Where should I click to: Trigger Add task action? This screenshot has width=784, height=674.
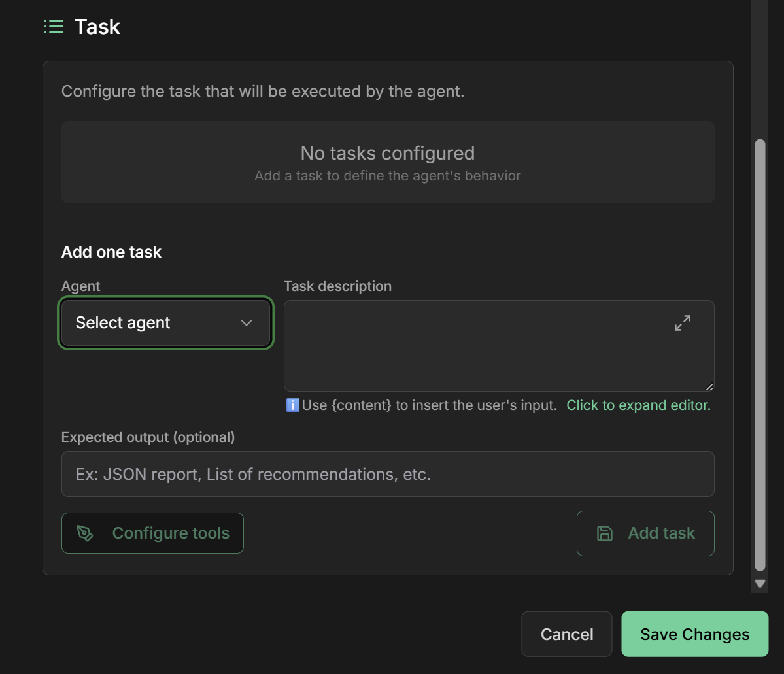click(645, 533)
